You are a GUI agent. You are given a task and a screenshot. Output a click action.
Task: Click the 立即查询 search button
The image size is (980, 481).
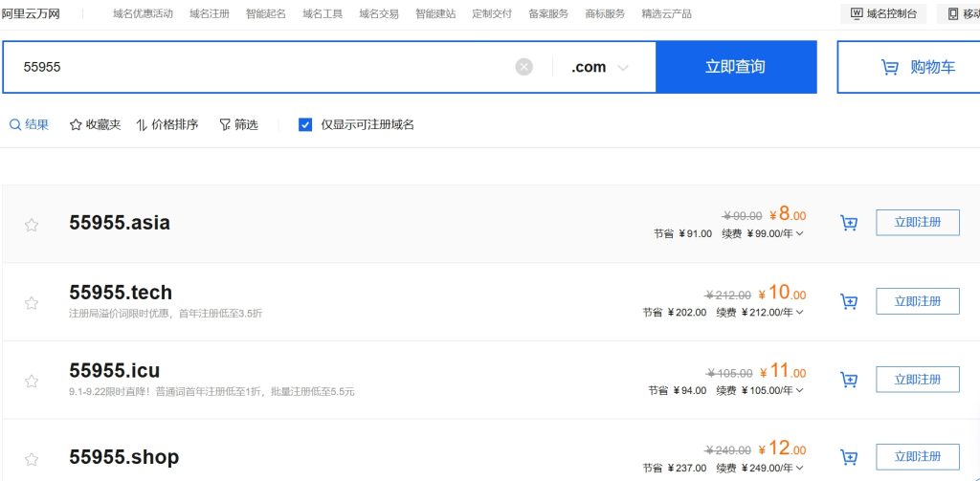[735, 67]
